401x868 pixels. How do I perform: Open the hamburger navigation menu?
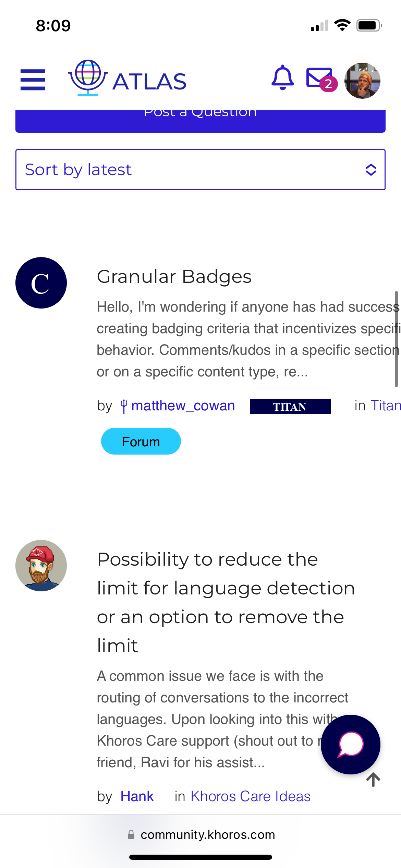(33, 80)
